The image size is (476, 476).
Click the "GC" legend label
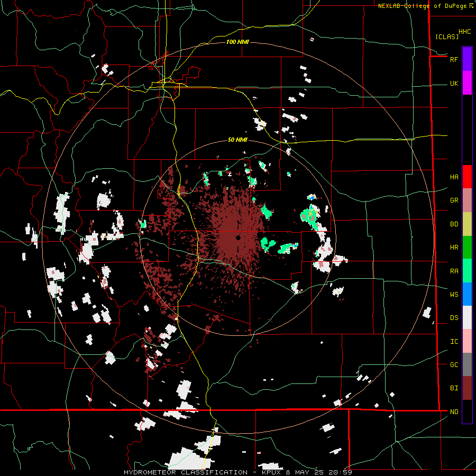click(454, 365)
